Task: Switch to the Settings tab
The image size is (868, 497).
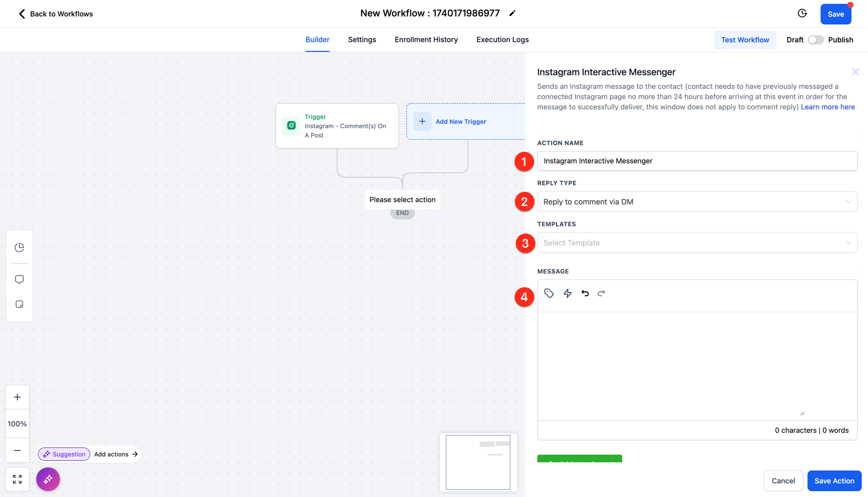Action: pyautogui.click(x=362, y=40)
